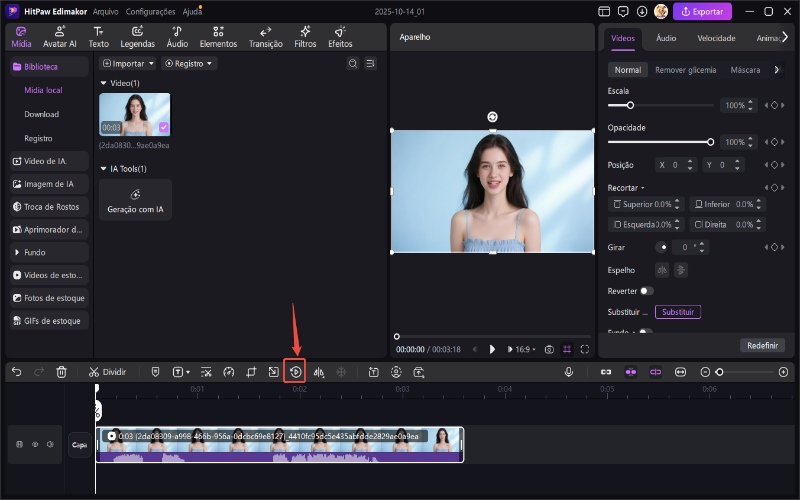Collapse the Video(1) section

[104, 83]
